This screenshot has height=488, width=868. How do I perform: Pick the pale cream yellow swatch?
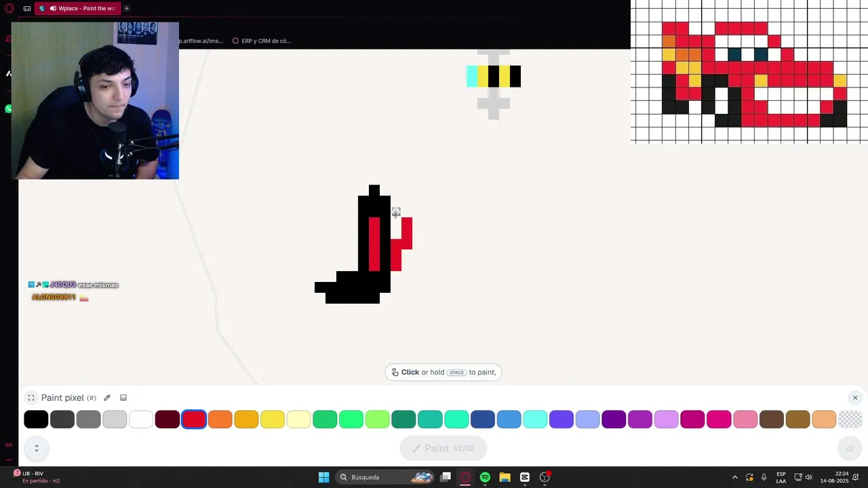click(299, 420)
